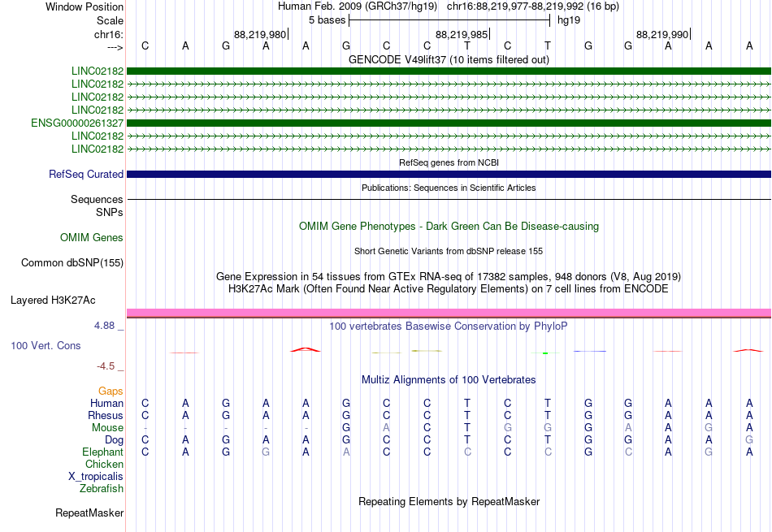
Task: Open 100 vertebrates Basewise Conservation by PhyloP title
Action: (x=449, y=327)
